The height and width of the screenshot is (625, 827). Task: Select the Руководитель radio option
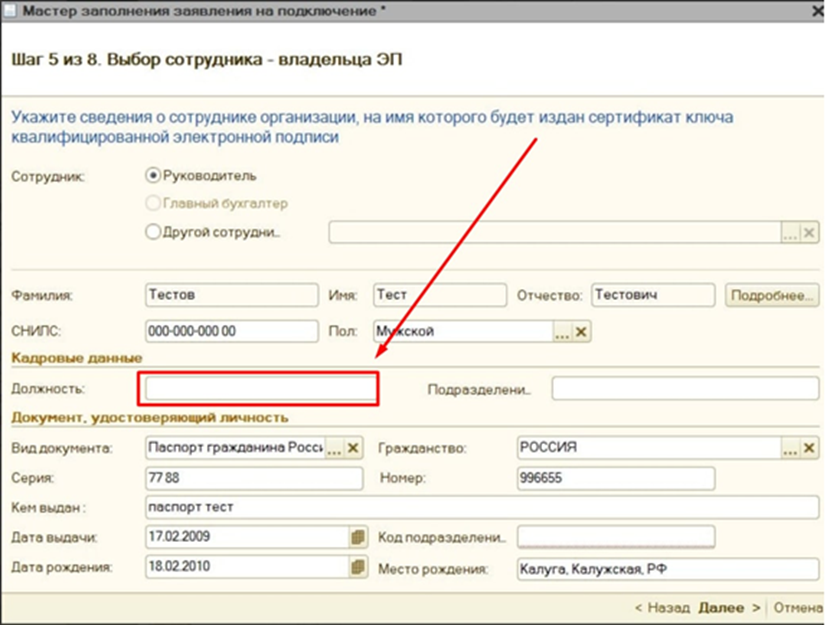pyautogui.click(x=153, y=175)
